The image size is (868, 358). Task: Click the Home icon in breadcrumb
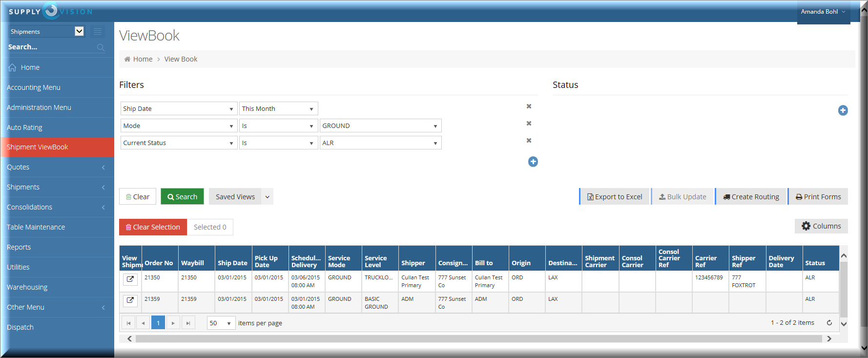pos(127,59)
